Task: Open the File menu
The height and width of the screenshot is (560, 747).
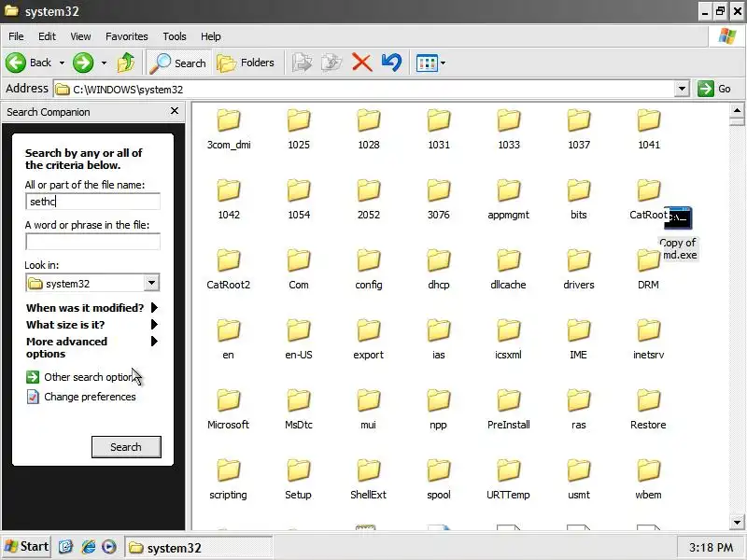Action: (x=16, y=36)
